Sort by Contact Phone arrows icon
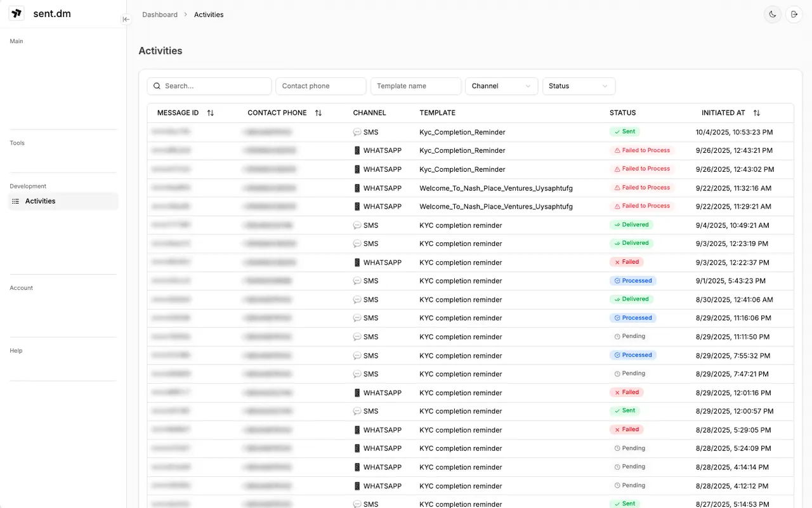 (318, 113)
